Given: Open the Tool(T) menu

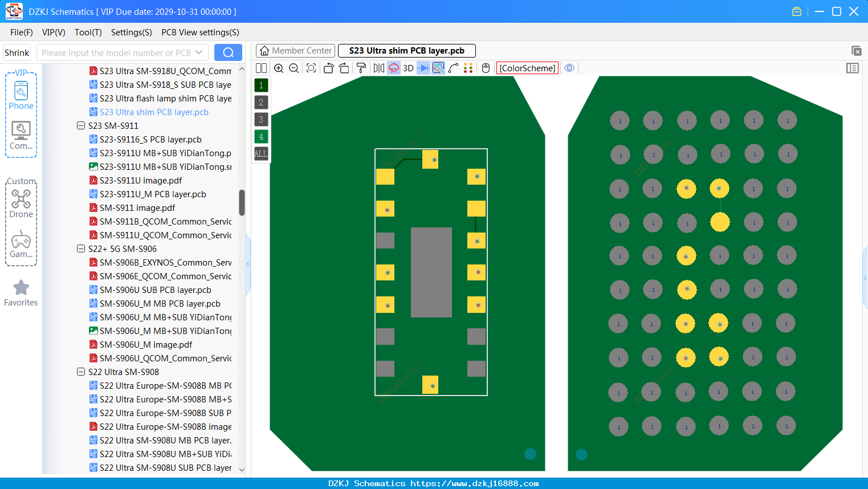Looking at the screenshot, I should pos(88,32).
